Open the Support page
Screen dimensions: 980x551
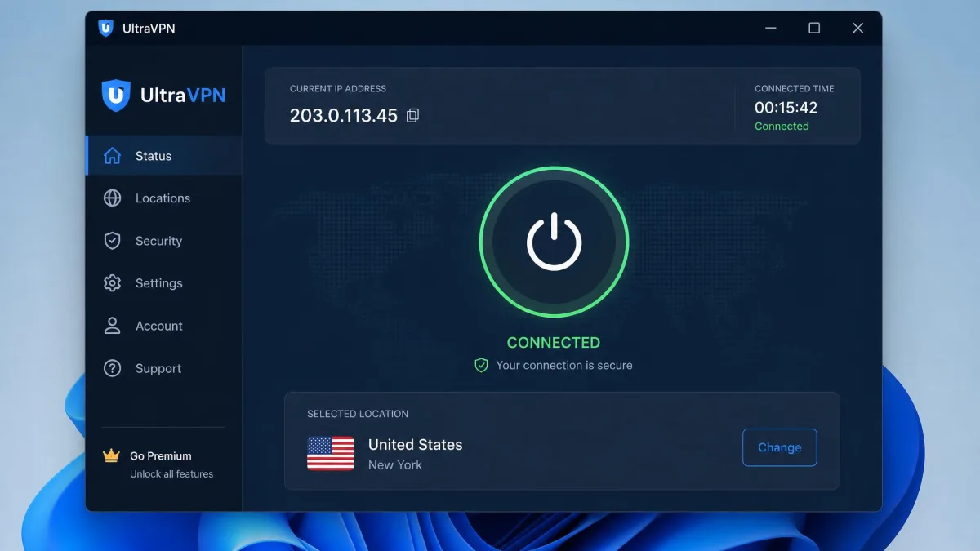(163, 368)
